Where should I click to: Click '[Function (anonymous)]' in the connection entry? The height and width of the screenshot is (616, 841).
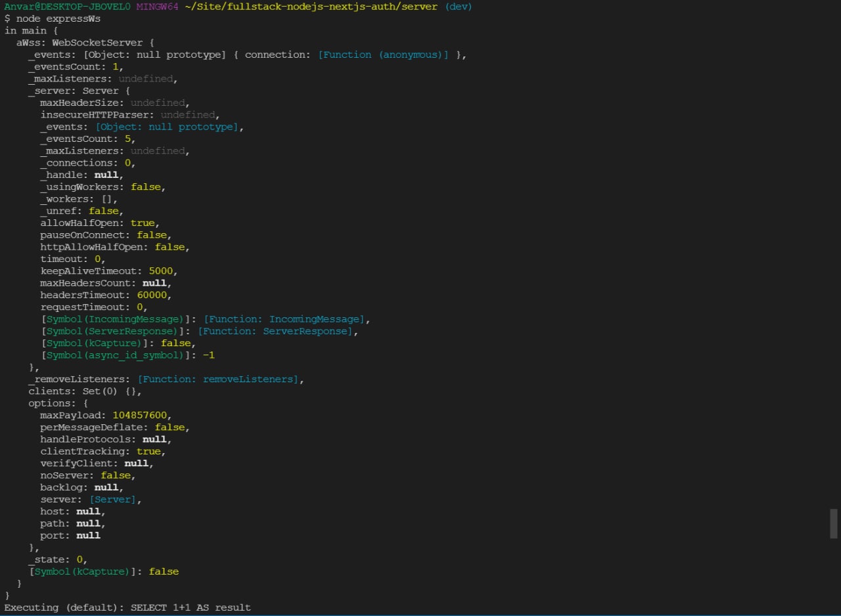point(384,55)
